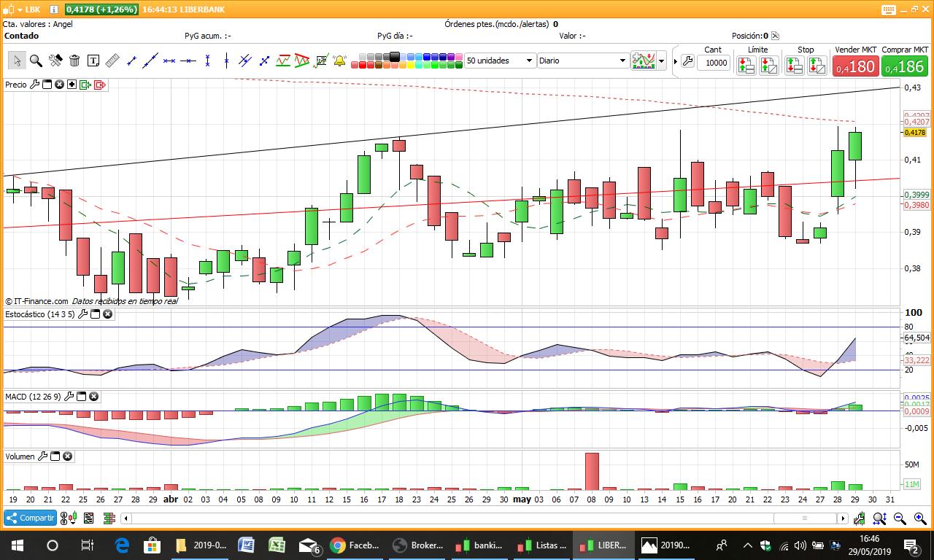Remove the Estocástico indicator panel
934x560 pixels.
tap(107, 314)
